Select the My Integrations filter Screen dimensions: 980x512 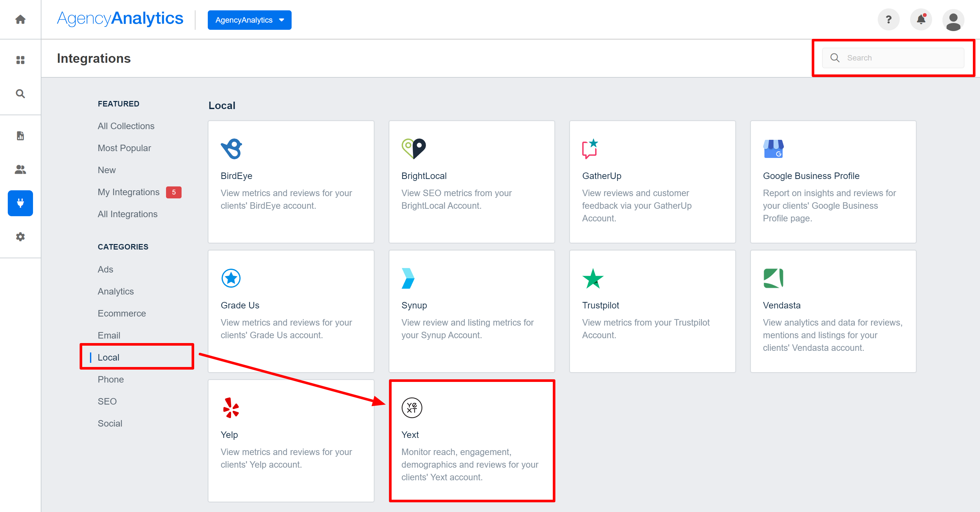click(x=128, y=192)
